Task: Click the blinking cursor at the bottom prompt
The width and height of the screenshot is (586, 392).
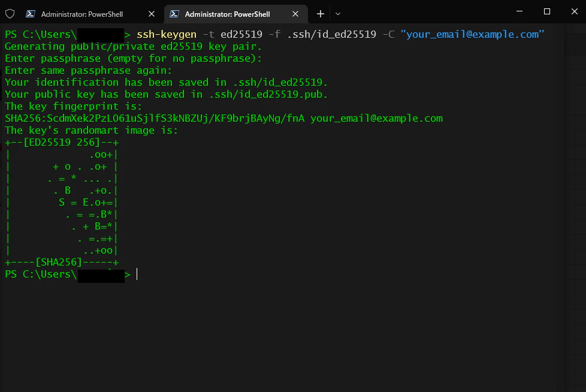Action: tap(137, 274)
